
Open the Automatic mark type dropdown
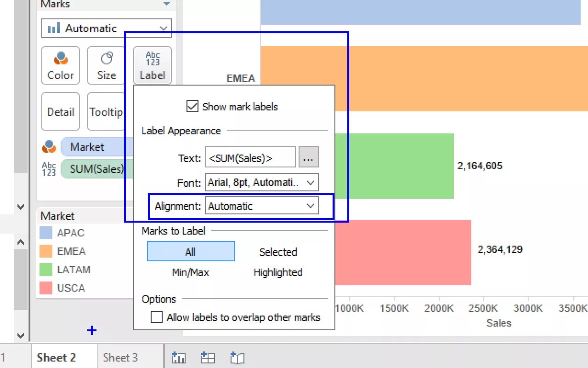107,28
